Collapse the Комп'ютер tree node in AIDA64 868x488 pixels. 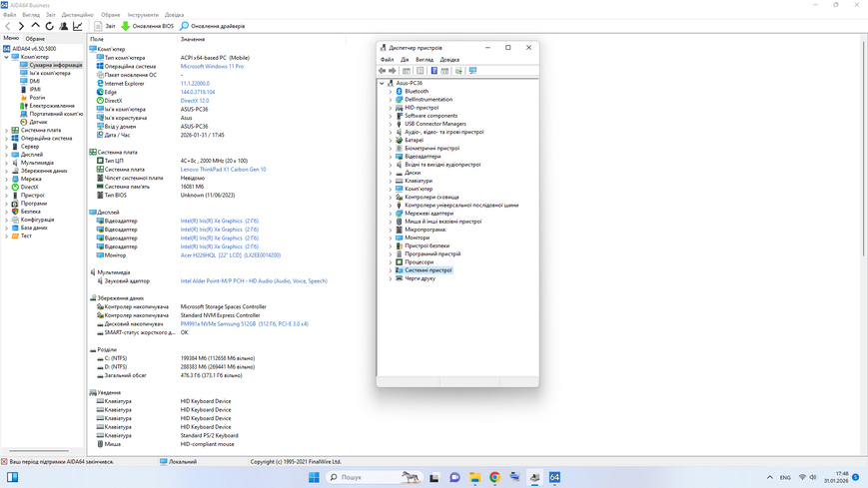[x=6, y=57]
